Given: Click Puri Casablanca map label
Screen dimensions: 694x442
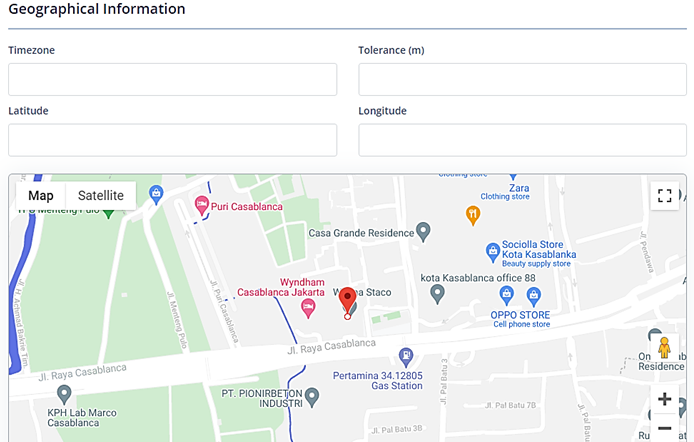Looking at the screenshot, I should click(x=247, y=207).
